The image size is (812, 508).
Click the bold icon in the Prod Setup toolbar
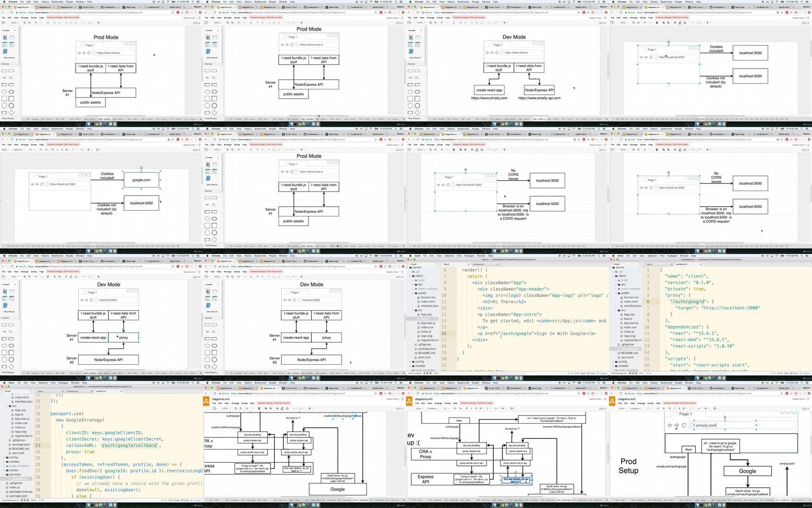coord(670,408)
